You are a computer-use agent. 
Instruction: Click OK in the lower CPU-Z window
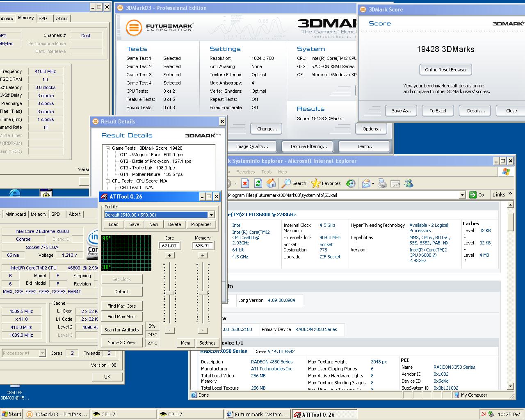(x=107, y=377)
